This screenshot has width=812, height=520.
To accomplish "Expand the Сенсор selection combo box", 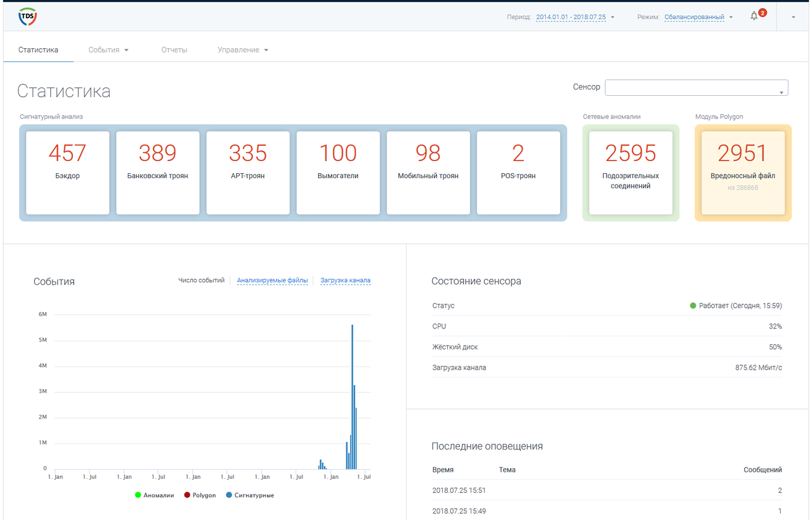I will 697,88.
